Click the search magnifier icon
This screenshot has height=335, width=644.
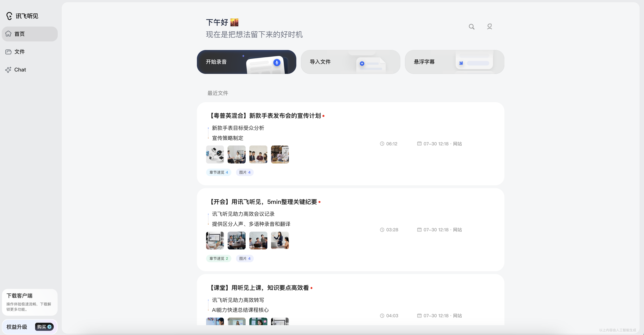471,27
